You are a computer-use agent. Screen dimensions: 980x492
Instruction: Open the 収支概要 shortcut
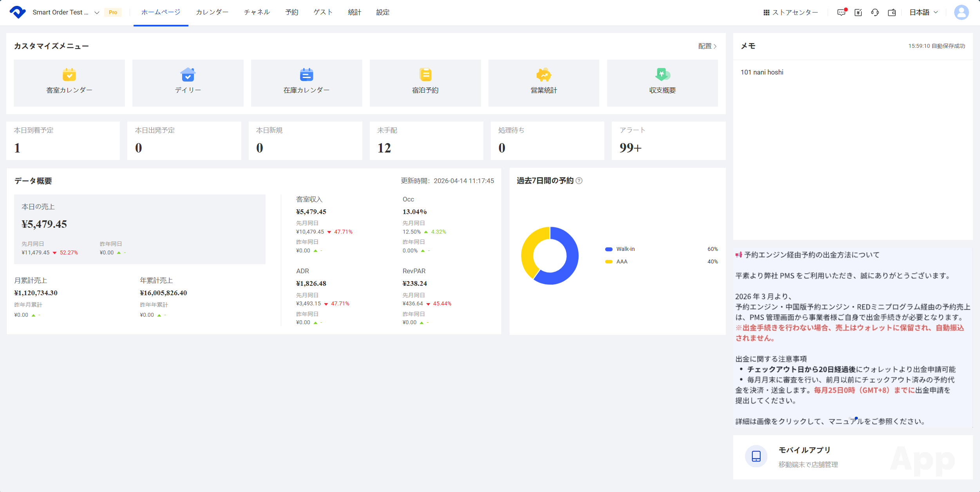[662, 83]
